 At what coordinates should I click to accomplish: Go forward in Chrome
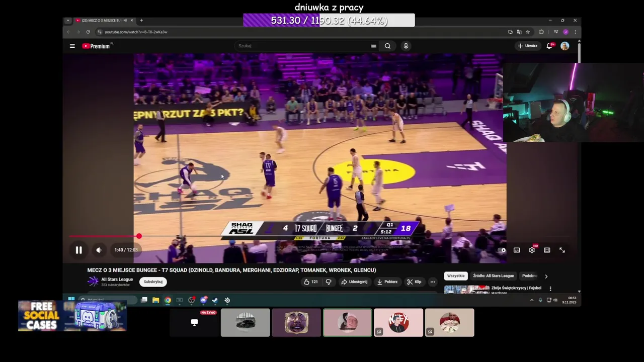point(78,32)
